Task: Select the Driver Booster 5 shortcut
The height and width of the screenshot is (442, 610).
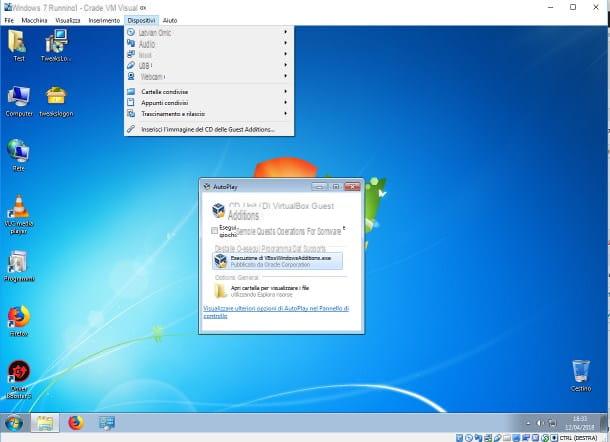Action: [19, 379]
